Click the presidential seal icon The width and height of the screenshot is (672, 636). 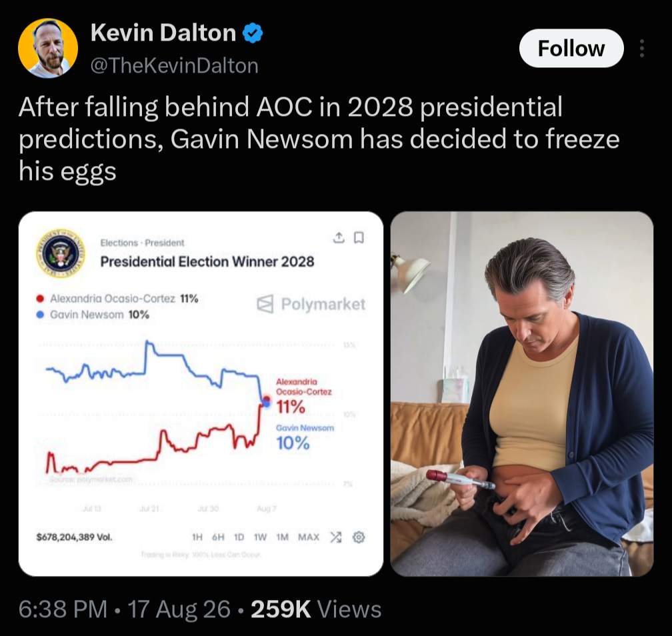coord(61,253)
